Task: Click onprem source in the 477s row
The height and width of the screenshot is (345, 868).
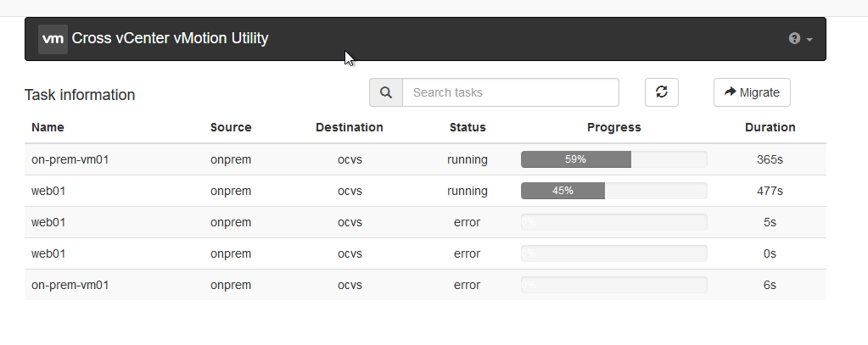Action: pos(231,192)
